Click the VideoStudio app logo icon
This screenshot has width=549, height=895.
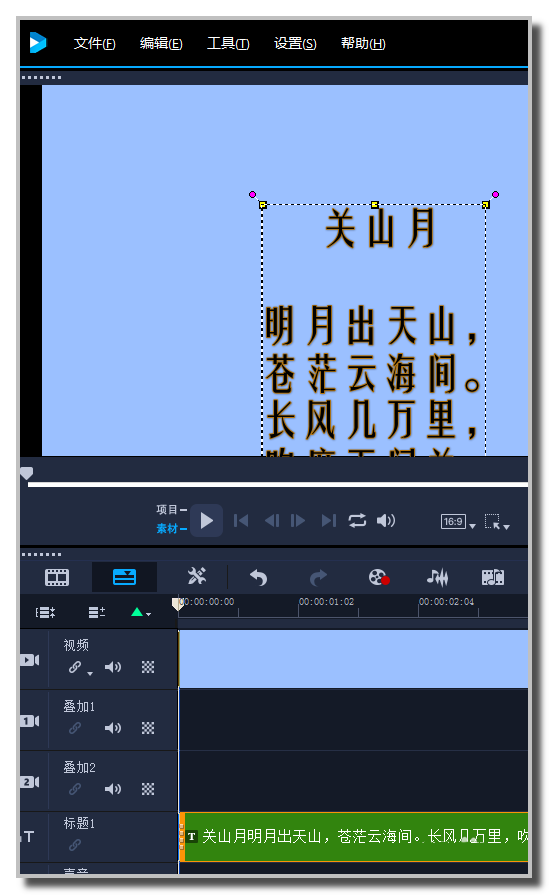[38, 42]
